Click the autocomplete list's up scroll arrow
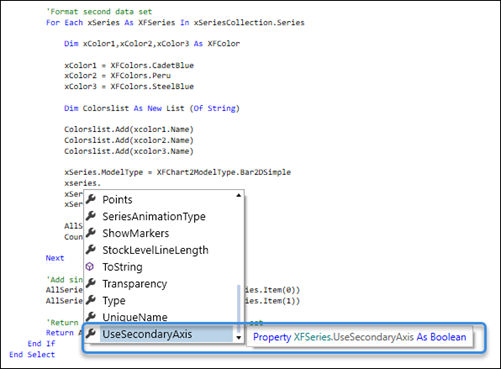Image resolution: width=501 pixels, height=369 pixels. 239,195
